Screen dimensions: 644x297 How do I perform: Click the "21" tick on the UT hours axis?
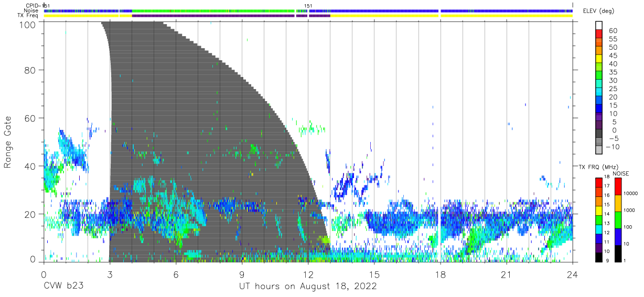pyautogui.click(x=506, y=274)
